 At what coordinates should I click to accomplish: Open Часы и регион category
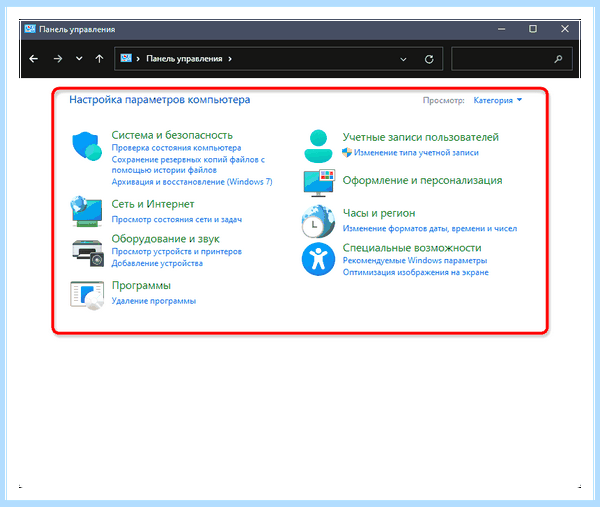coord(379,213)
